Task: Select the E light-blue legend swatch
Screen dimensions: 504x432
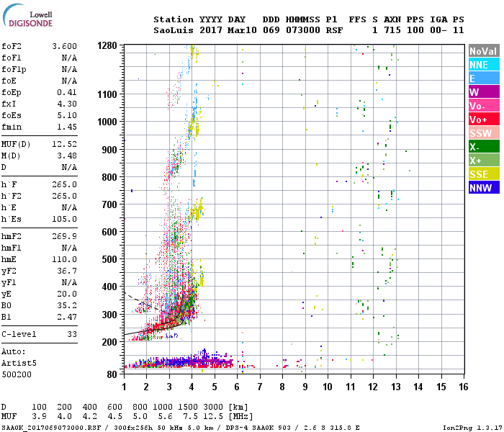Action: coord(484,78)
